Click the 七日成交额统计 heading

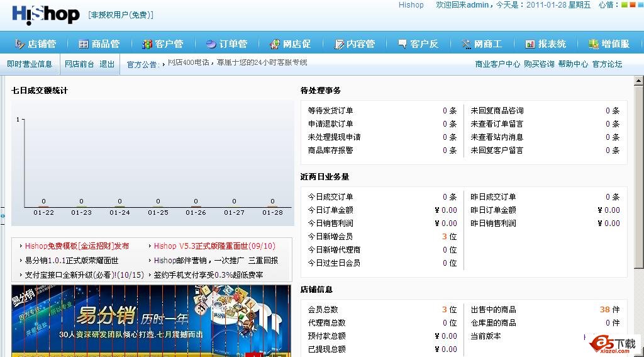[40, 91]
